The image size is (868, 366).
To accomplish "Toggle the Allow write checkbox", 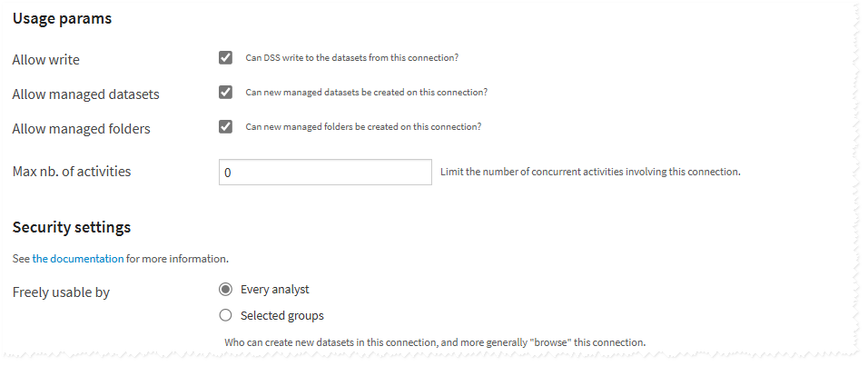I will pos(226,58).
